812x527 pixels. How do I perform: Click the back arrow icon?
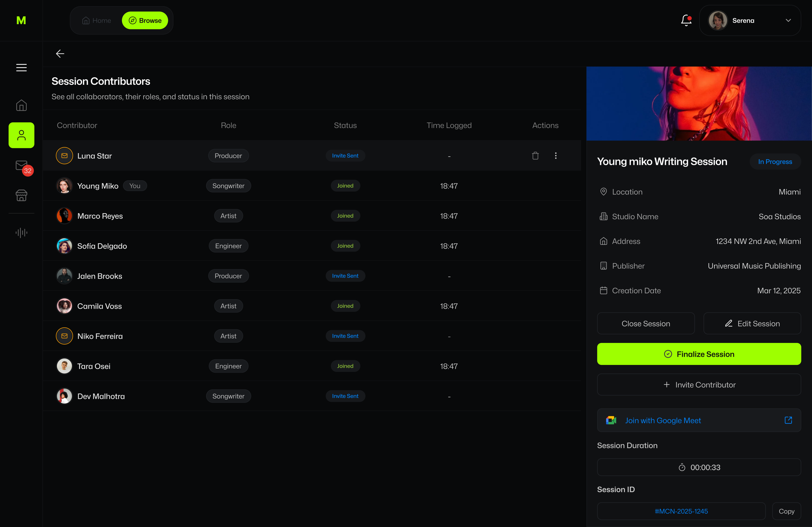(x=60, y=53)
